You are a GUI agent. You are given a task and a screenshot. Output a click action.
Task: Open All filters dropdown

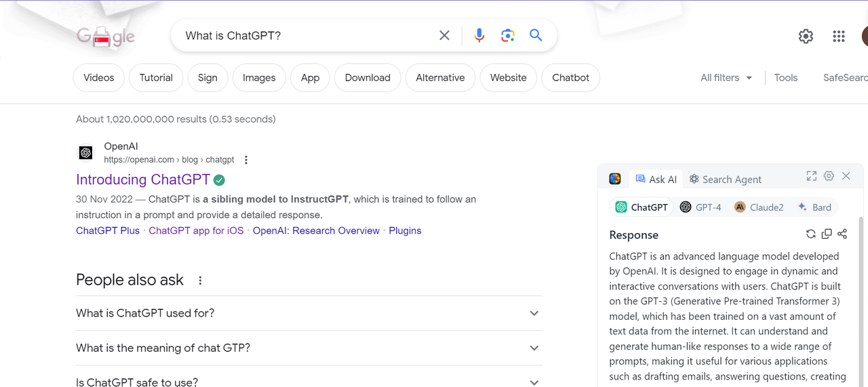click(x=726, y=77)
